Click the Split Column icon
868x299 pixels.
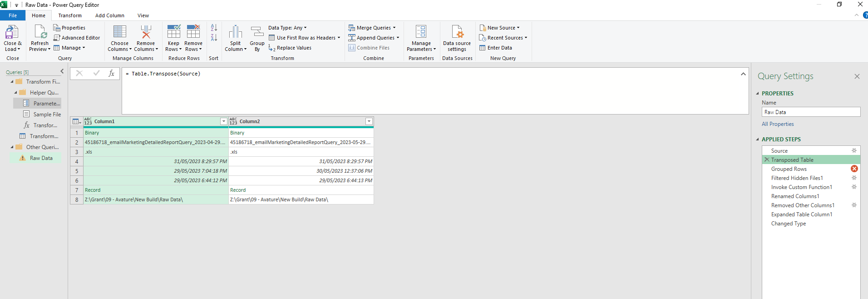[235, 32]
